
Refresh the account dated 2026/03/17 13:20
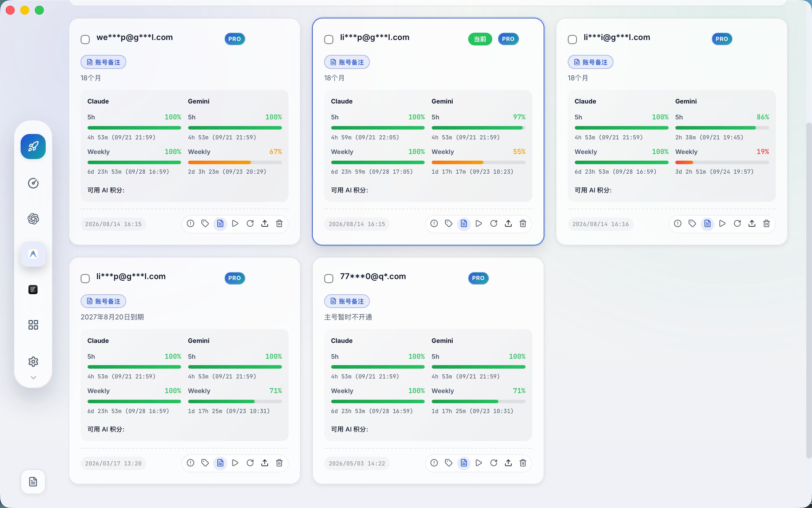coord(250,463)
